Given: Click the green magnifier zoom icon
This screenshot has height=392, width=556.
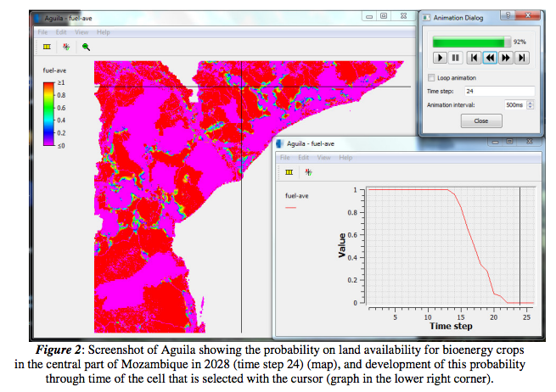Looking at the screenshot, I should tap(86, 47).
